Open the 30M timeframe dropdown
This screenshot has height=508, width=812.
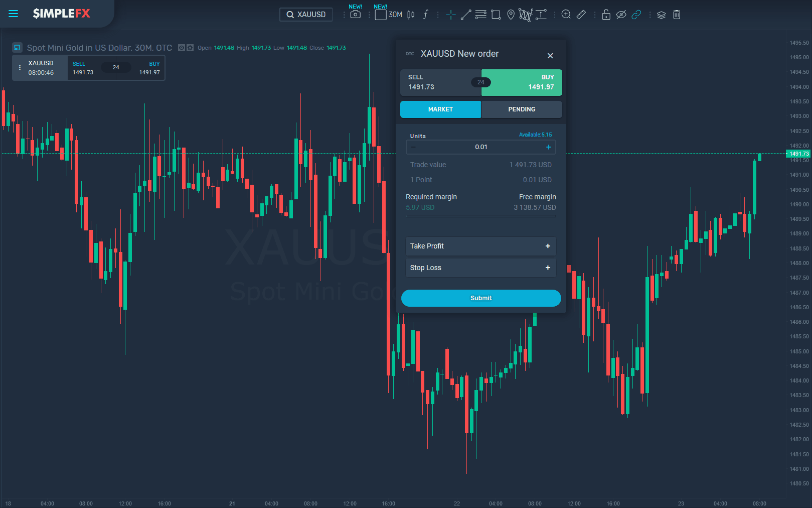pos(389,15)
